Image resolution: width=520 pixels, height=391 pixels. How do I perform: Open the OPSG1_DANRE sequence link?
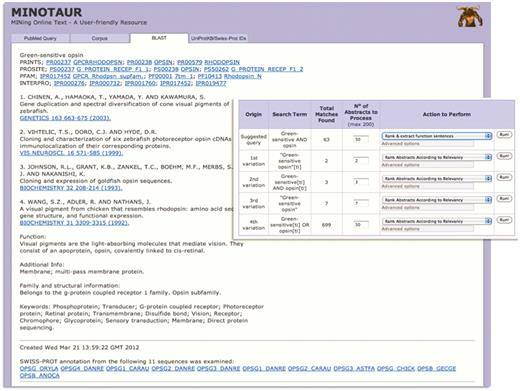tap(264, 369)
